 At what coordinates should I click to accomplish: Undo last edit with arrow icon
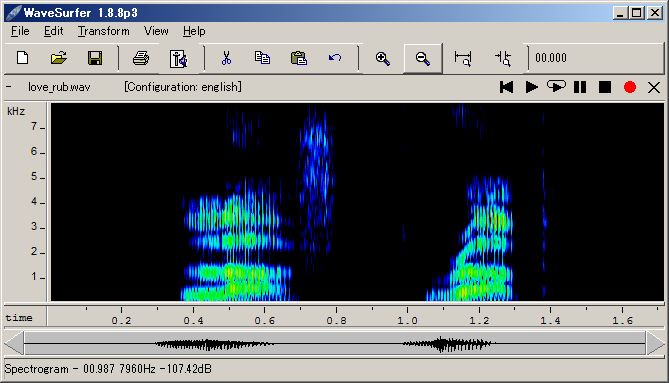pyautogui.click(x=335, y=58)
